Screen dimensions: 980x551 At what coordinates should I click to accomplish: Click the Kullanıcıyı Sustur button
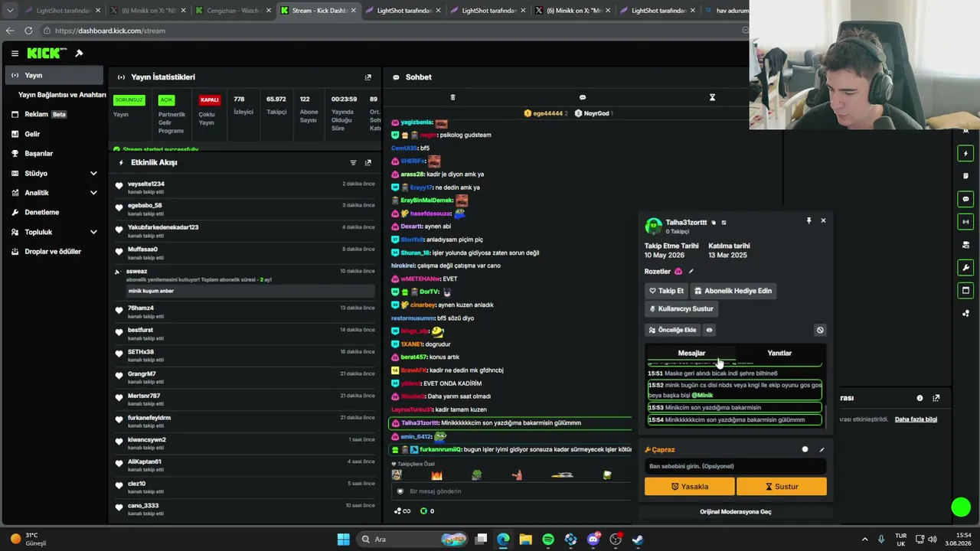pyautogui.click(x=681, y=308)
